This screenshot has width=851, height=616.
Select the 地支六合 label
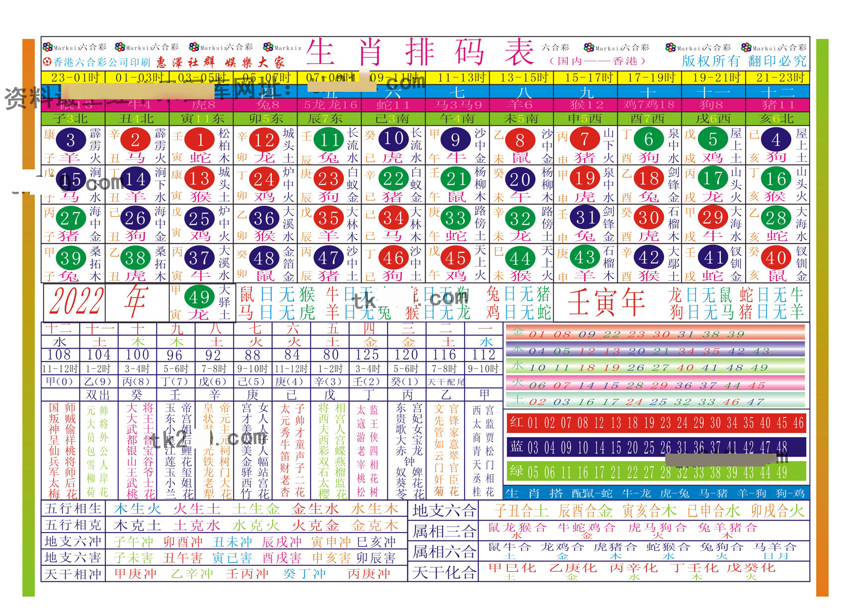tap(444, 510)
